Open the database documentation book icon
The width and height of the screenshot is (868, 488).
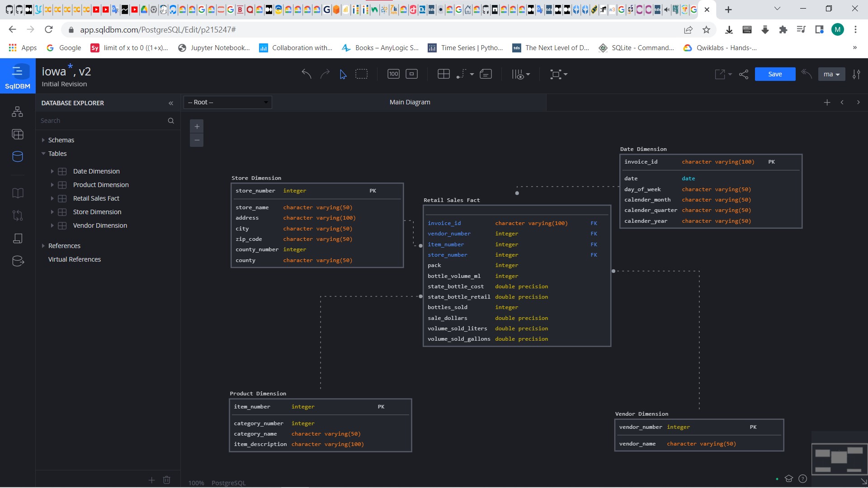17,193
